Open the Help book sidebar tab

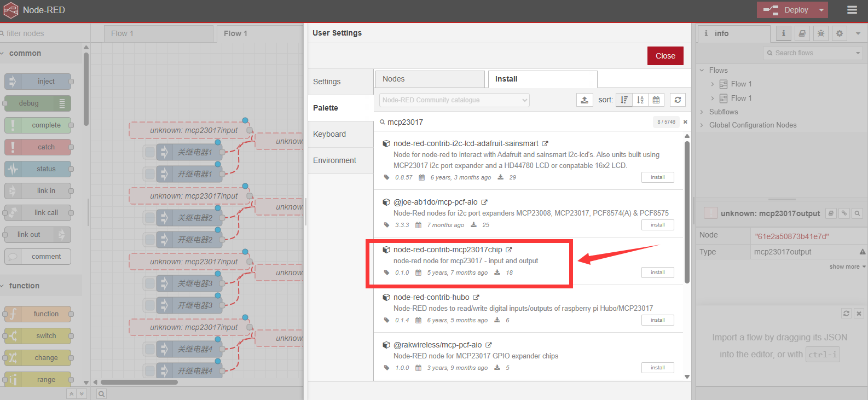click(x=802, y=33)
